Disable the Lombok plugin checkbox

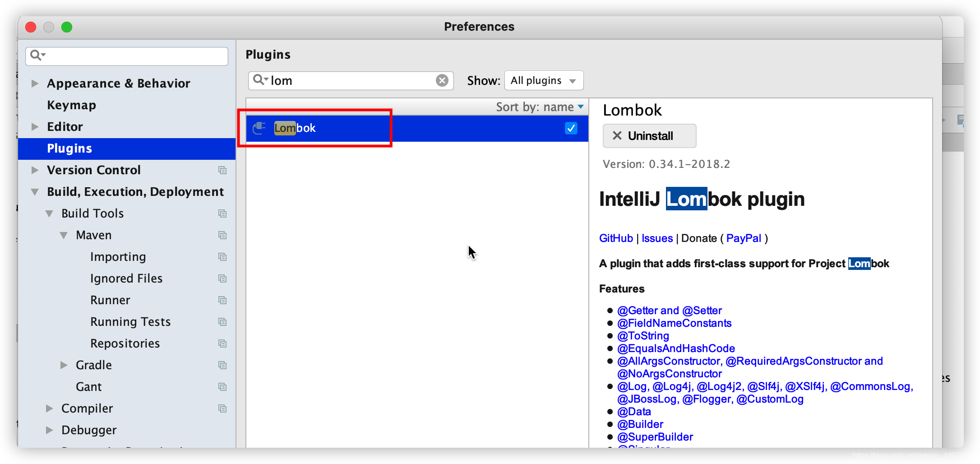tap(571, 128)
